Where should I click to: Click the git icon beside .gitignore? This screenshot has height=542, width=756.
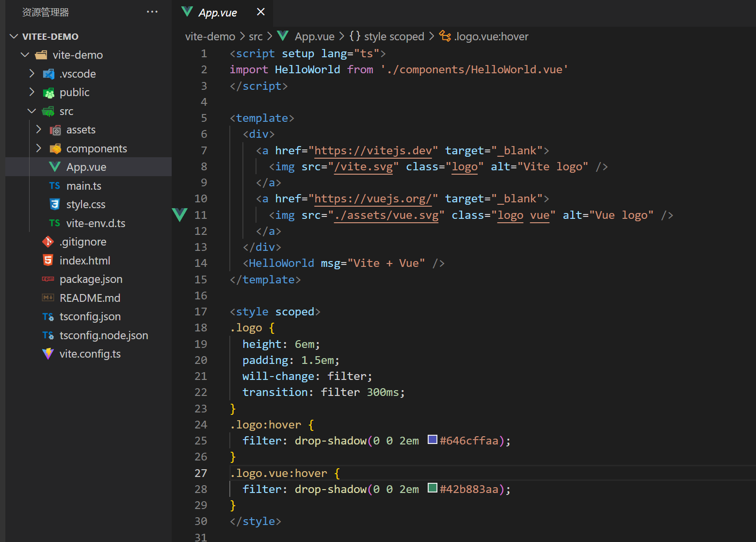tap(48, 242)
